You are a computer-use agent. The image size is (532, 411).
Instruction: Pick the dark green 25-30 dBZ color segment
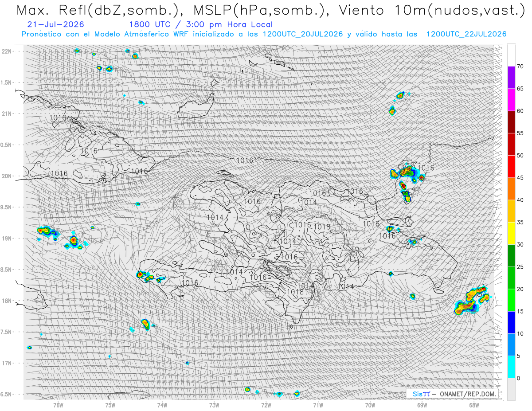(x=511, y=255)
